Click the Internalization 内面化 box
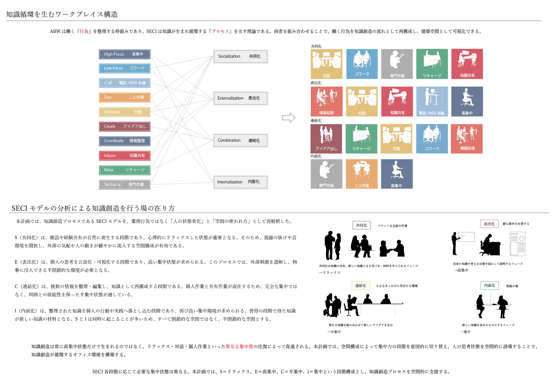The image size is (555, 392). coord(240,182)
